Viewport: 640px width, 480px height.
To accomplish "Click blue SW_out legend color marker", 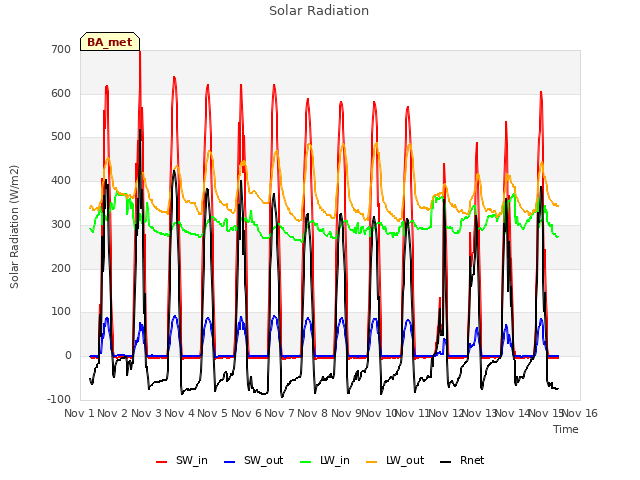I will click(230, 462).
